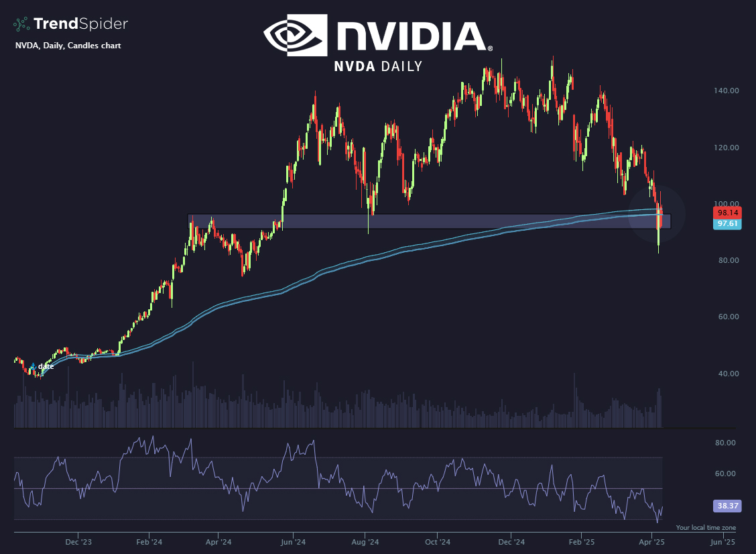Click the 80.00 price axis label
The image size is (756, 554).
(728, 260)
